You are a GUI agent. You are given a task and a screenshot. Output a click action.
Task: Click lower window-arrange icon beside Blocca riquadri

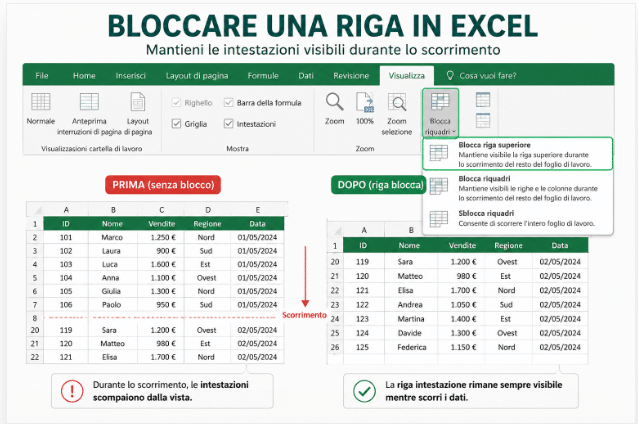click(x=483, y=120)
